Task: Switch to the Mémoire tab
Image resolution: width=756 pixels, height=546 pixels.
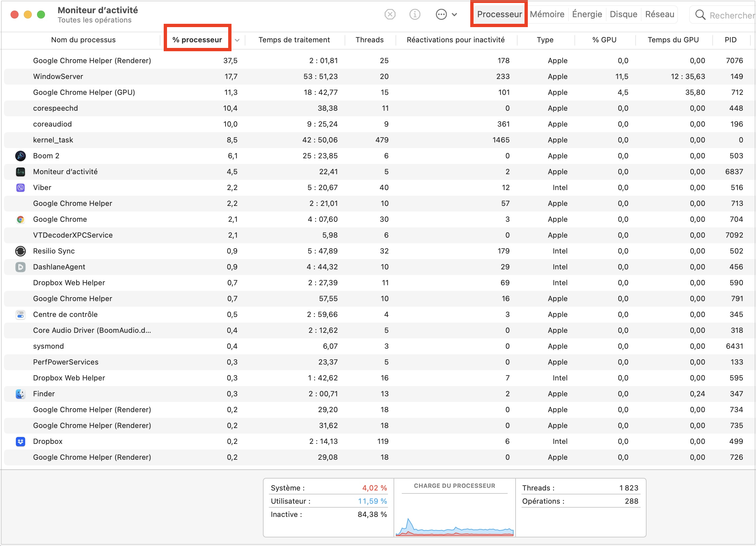Action: 547,14
